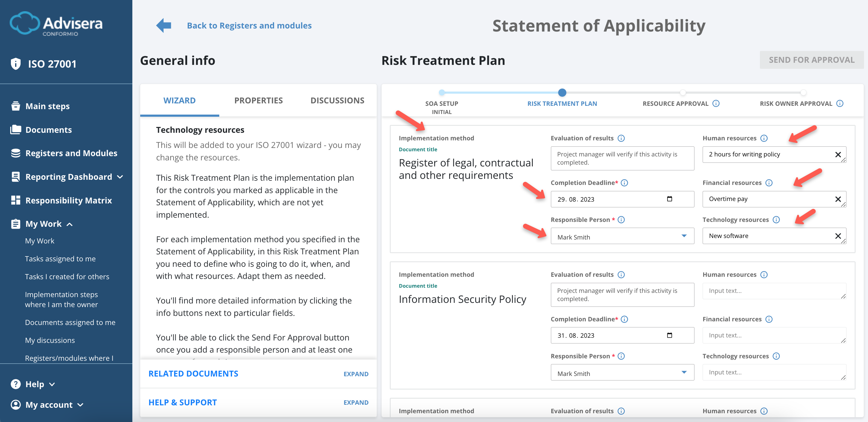868x422 pixels.
Task: Click the Responsibility Matrix grid icon
Action: coord(15,200)
